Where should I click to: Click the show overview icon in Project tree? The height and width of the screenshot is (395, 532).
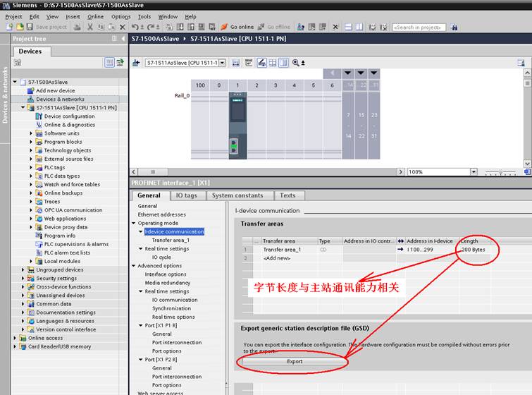click(109, 62)
